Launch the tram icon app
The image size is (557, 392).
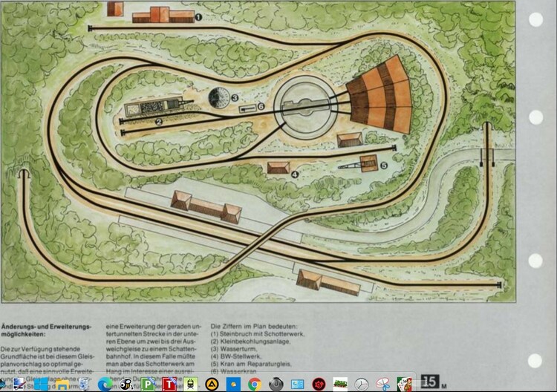(191, 384)
